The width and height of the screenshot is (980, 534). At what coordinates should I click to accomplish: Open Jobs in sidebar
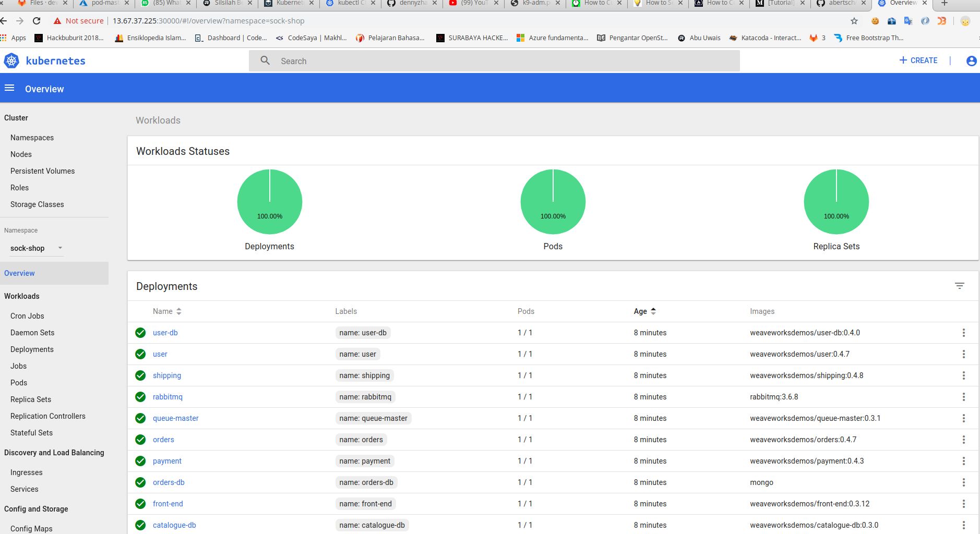(x=18, y=366)
